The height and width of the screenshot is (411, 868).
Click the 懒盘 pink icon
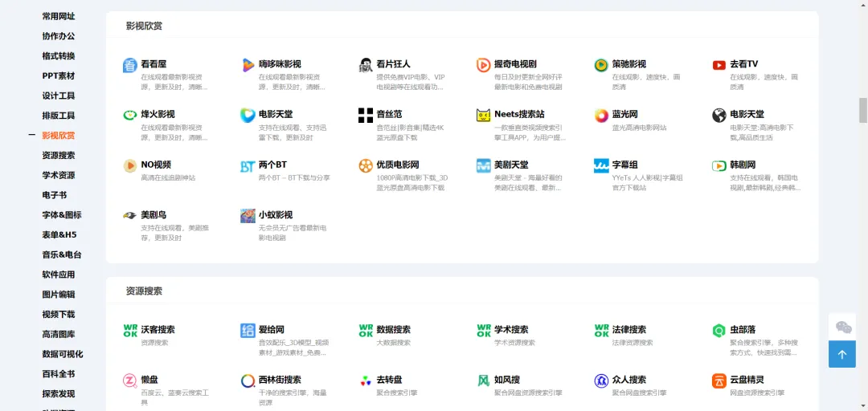click(129, 381)
